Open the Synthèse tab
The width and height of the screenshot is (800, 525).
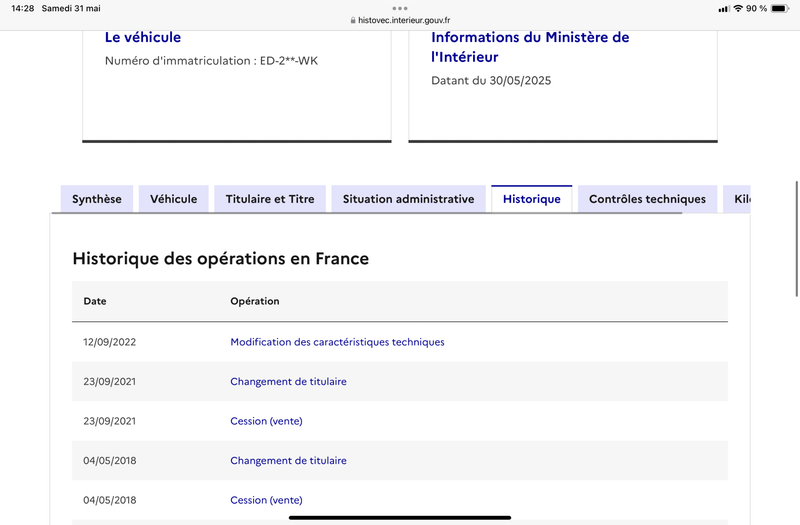(x=96, y=199)
